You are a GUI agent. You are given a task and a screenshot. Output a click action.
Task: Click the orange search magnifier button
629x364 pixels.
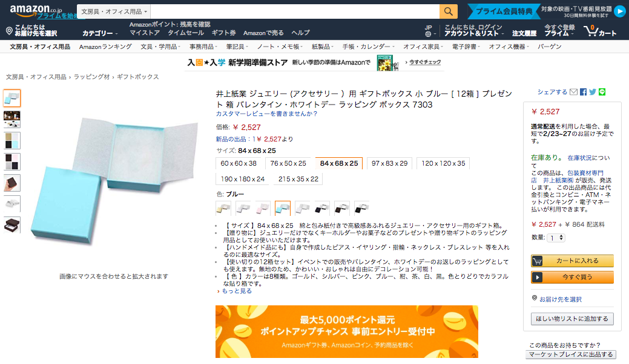coord(448,11)
